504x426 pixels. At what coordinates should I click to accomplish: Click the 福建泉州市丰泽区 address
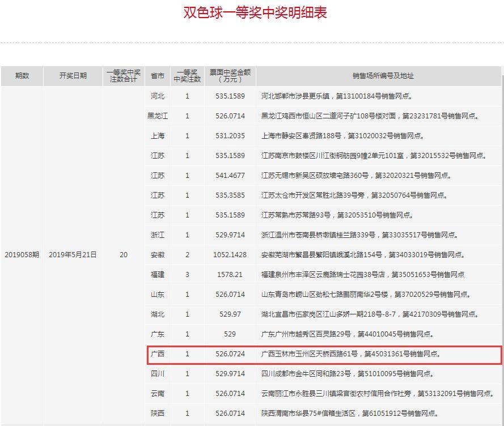pos(363,275)
